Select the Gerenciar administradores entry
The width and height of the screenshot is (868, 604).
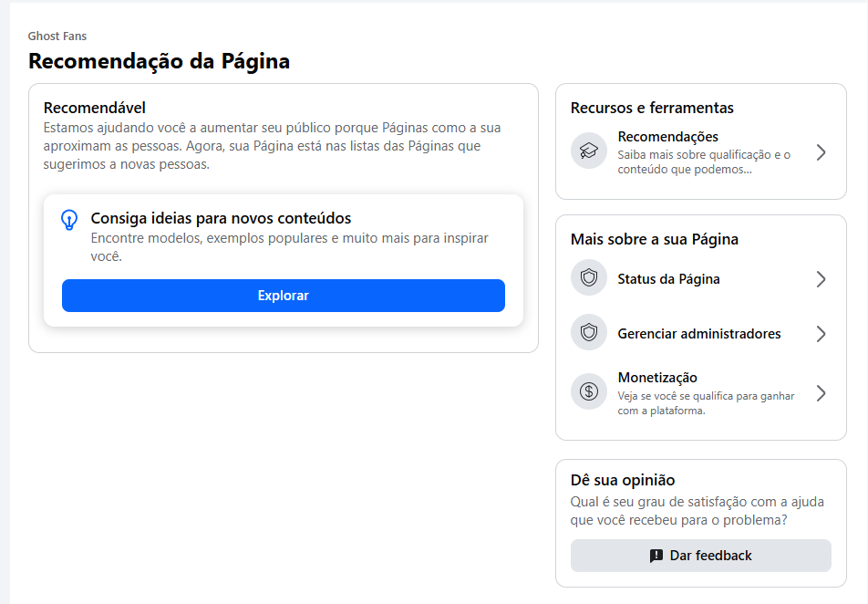click(701, 334)
